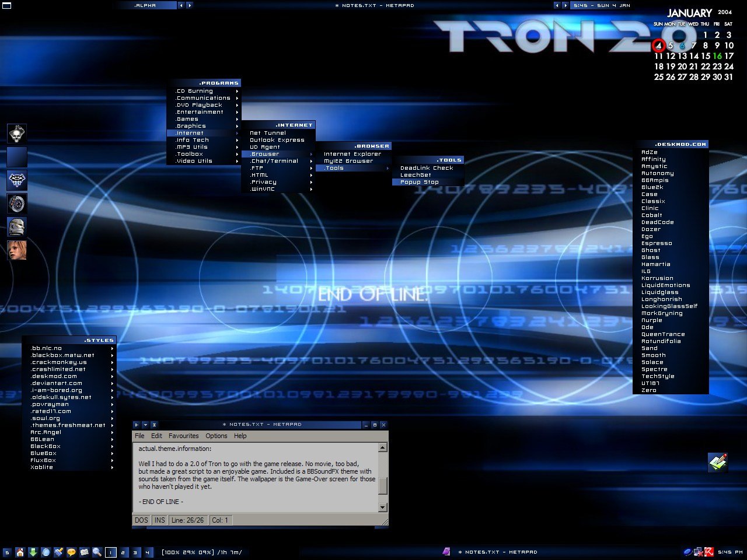This screenshot has width=747, height=560.
Task: Switch to workspace 3 on taskbar
Action: (x=135, y=552)
